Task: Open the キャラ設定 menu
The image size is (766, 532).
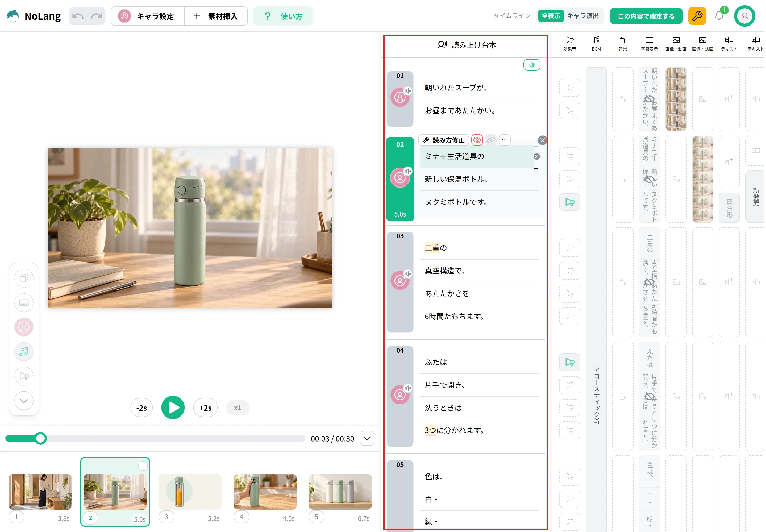Action: click(x=147, y=16)
